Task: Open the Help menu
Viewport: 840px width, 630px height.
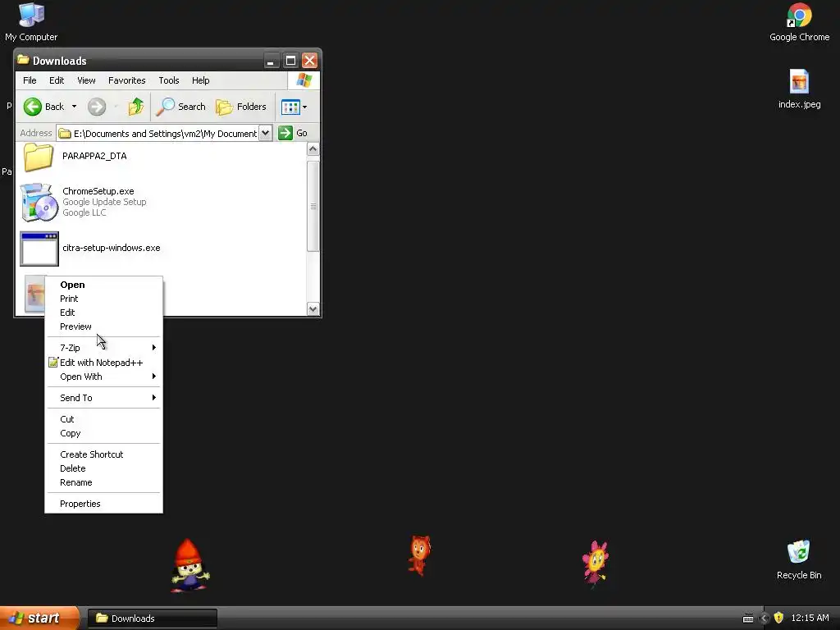Action: 200,80
